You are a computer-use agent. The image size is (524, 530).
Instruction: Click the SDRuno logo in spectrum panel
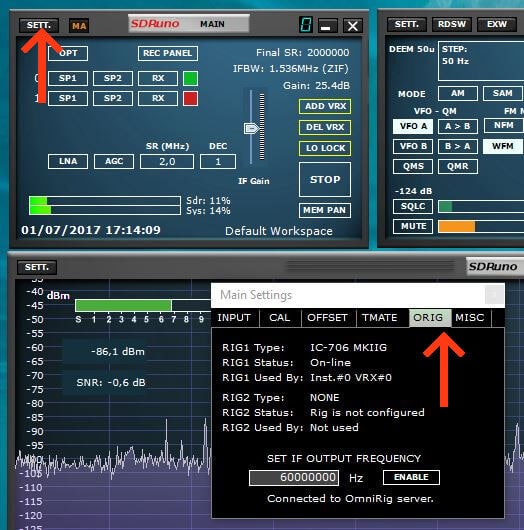click(493, 267)
